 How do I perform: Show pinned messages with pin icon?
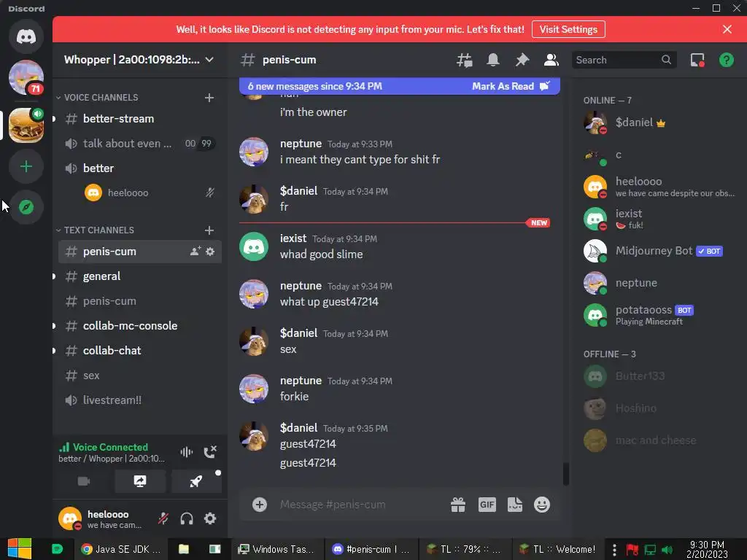(522, 60)
